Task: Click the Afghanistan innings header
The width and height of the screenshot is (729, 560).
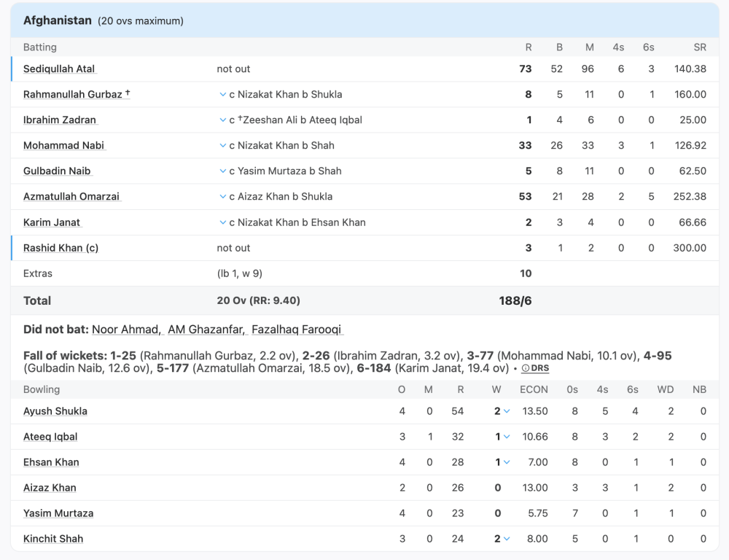Action: pos(58,21)
